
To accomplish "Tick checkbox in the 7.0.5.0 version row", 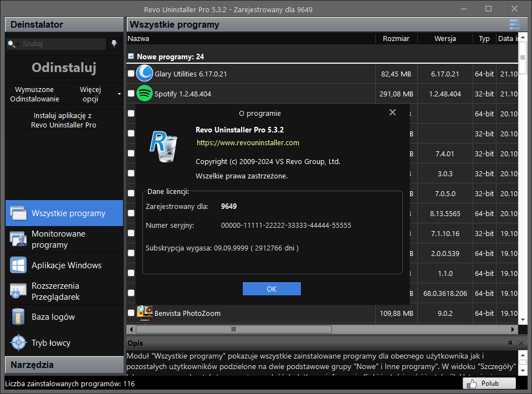I will point(131,193).
